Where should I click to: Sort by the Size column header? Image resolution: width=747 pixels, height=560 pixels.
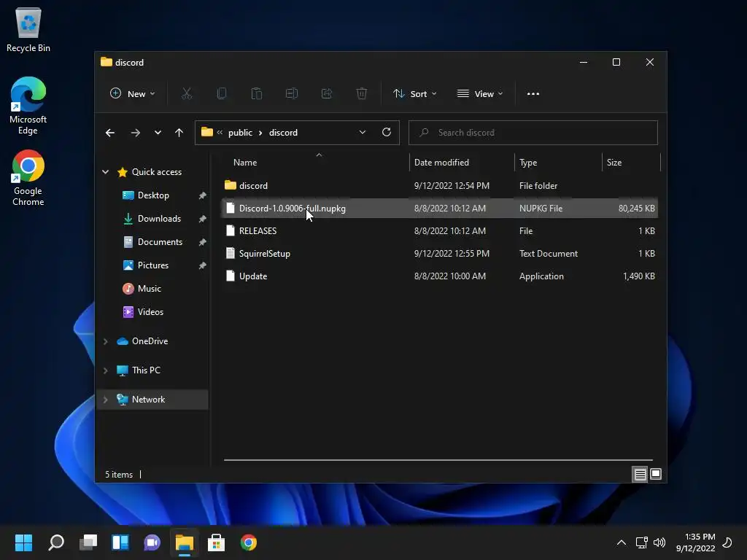point(631,163)
